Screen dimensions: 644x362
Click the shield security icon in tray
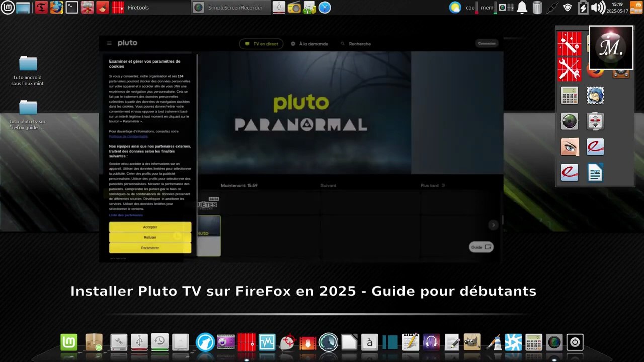568,7
